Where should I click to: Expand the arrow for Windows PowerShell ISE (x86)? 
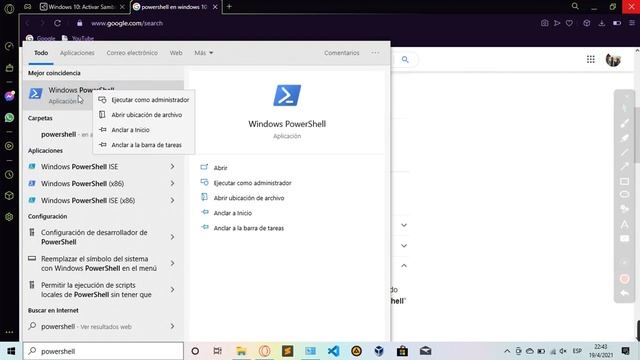click(x=172, y=200)
